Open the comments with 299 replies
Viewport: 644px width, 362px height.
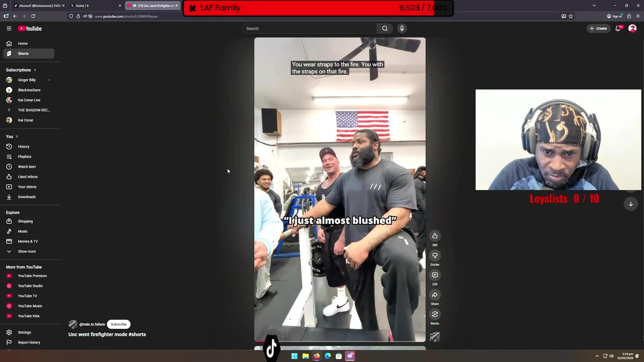(x=435, y=275)
